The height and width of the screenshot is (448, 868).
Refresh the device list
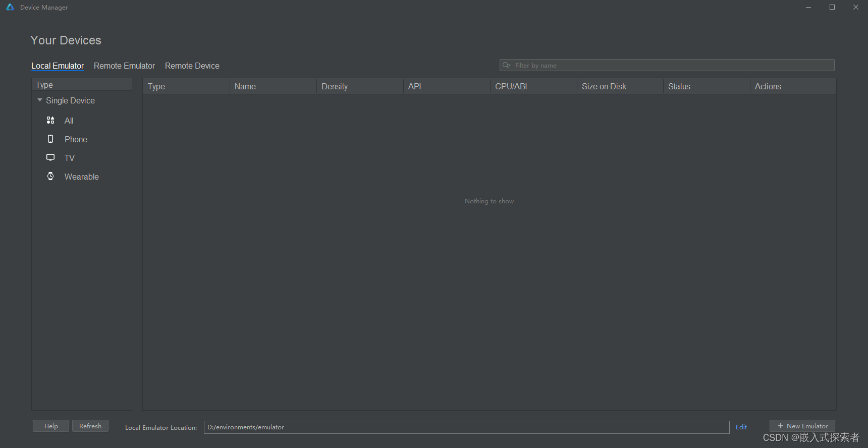click(x=90, y=426)
